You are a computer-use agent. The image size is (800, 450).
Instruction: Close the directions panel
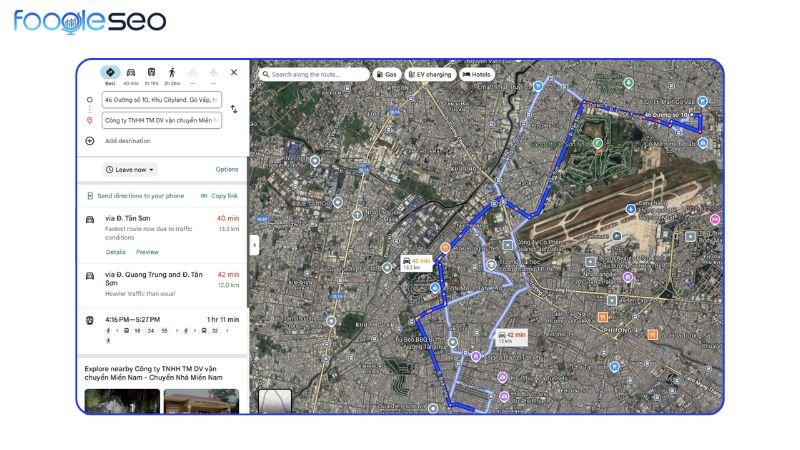pos(234,73)
